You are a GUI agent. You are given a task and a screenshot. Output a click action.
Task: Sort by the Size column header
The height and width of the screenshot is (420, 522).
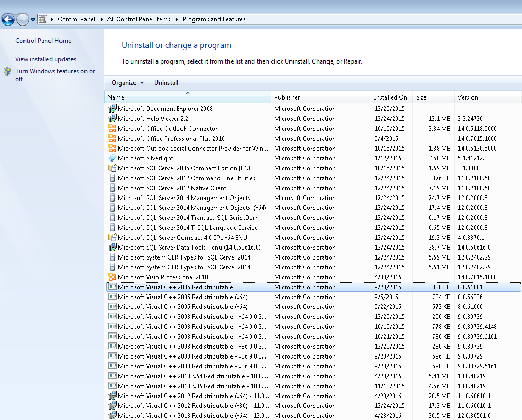coord(433,97)
